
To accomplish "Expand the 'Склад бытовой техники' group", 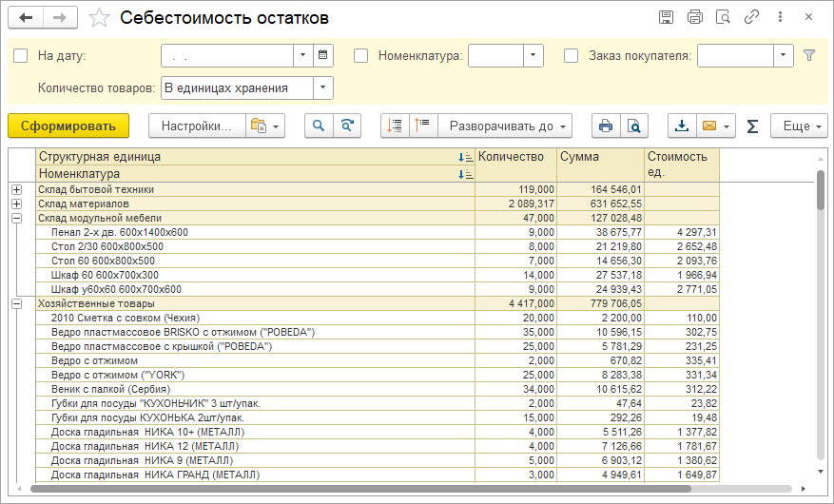I will [x=16, y=190].
